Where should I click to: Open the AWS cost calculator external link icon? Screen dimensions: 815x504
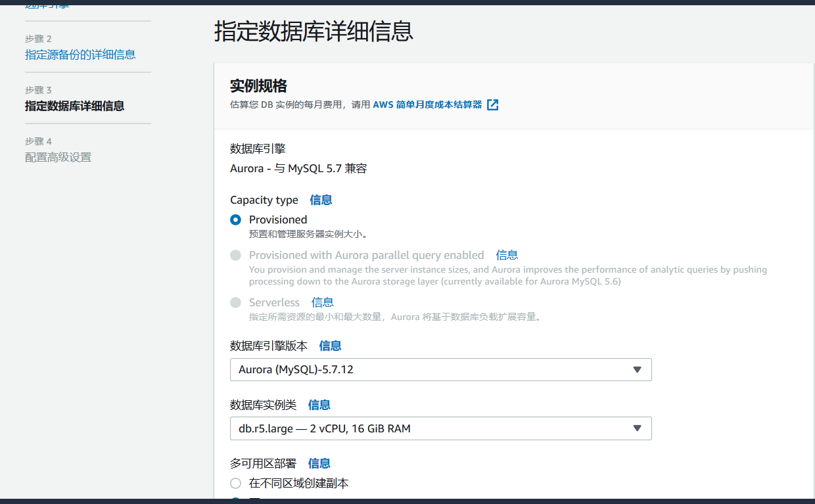tap(492, 104)
